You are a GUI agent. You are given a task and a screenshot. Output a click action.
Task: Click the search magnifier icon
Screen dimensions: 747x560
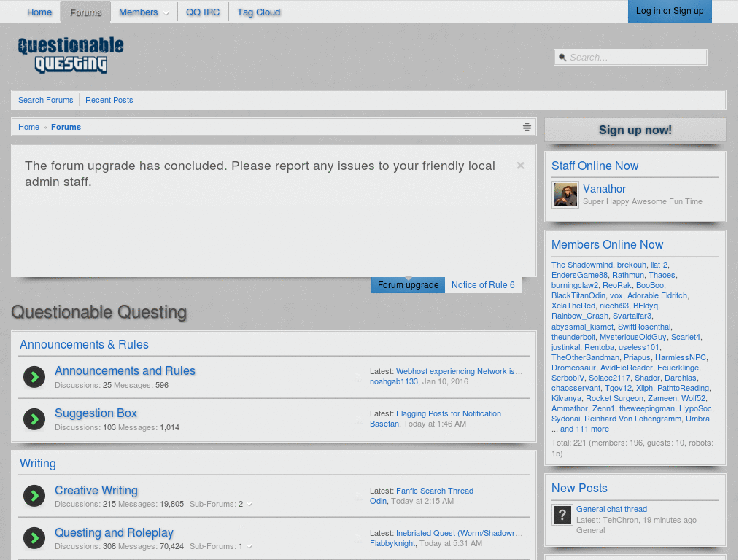tap(562, 58)
